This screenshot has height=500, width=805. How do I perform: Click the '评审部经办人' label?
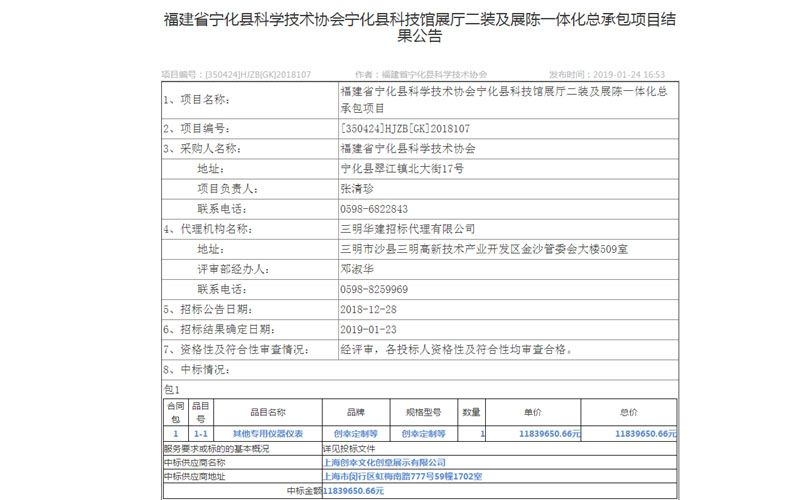pyautogui.click(x=234, y=269)
